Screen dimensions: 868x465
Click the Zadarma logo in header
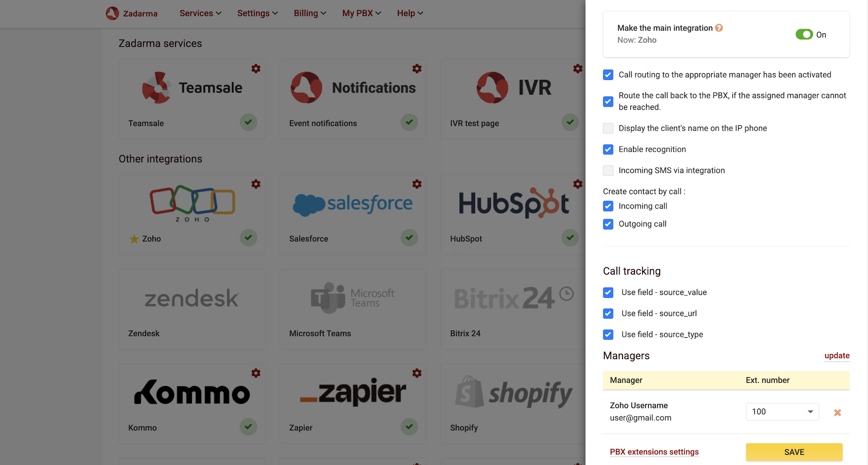(132, 13)
